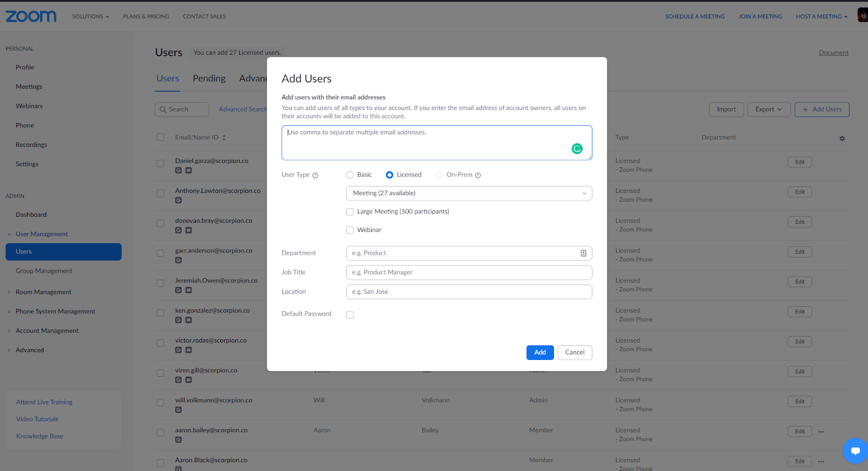Click the On-Prem info icon
This screenshot has height=471, width=868.
click(x=478, y=175)
